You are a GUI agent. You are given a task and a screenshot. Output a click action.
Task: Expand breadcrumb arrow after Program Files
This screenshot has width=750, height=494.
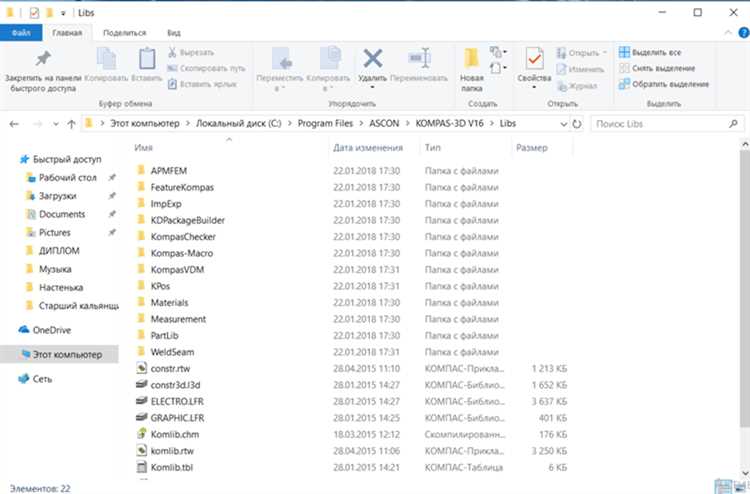(x=362, y=124)
